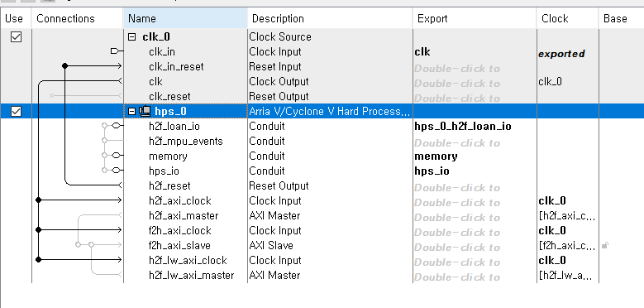644x308 pixels.
Task: Collapse the hps_0 component tree
Action: (x=131, y=111)
